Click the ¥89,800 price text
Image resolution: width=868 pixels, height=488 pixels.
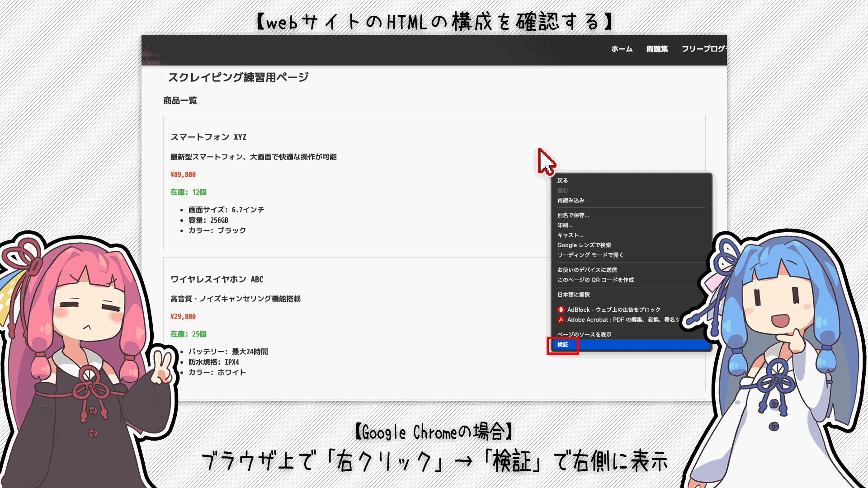click(x=183, y=174)
